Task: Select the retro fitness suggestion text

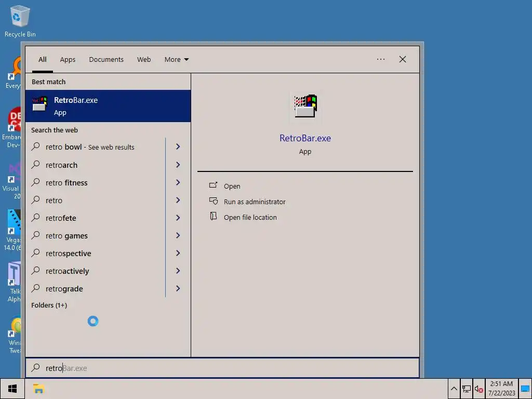Action: tap(66, 182)
